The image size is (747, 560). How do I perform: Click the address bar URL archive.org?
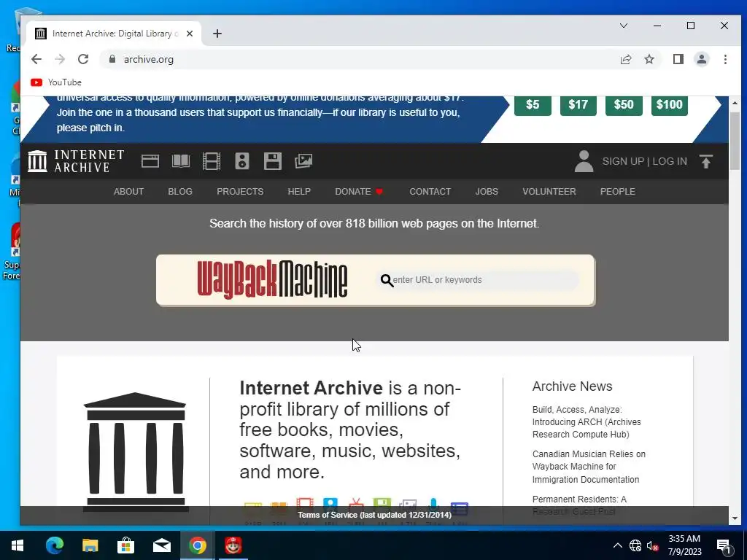[149, 59]
